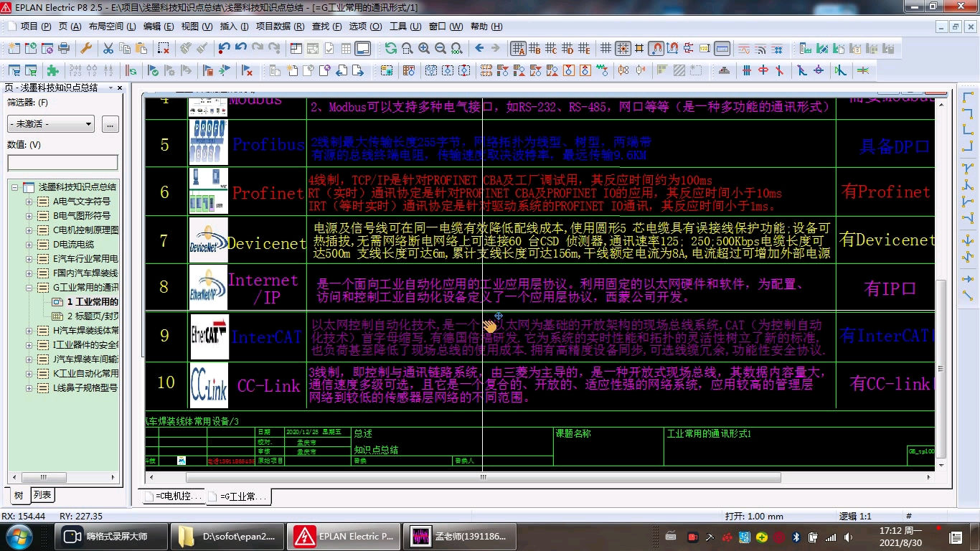Open D:\sofot\epan2 folder taskbar item
This screenshot has height=551, width=980.
click(228, 536)
